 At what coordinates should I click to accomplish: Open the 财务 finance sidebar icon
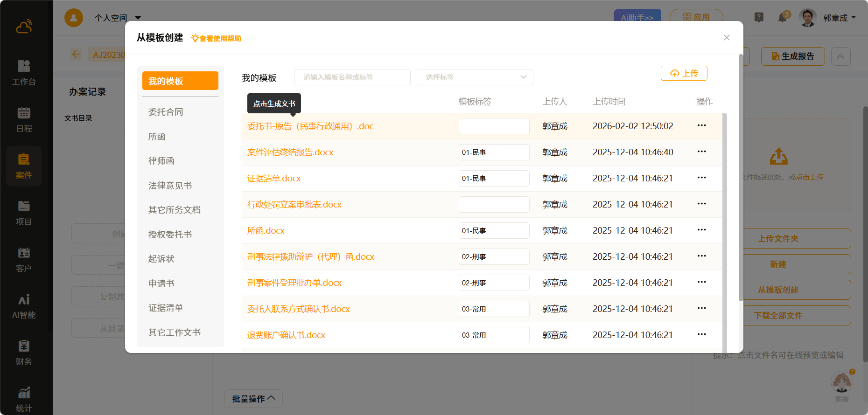click(x=24, y=352)
